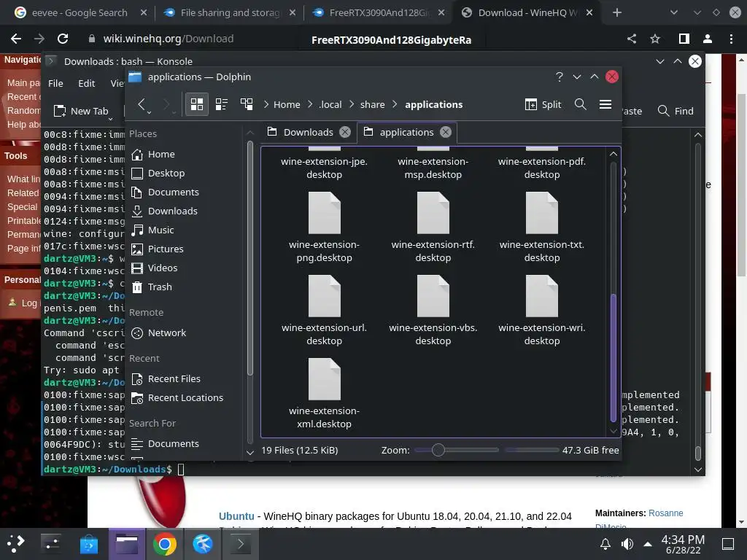Screen dimensions: 747x560
Task: Click the wine-extension-msp.desktop file name
Action: click(433, 168)
